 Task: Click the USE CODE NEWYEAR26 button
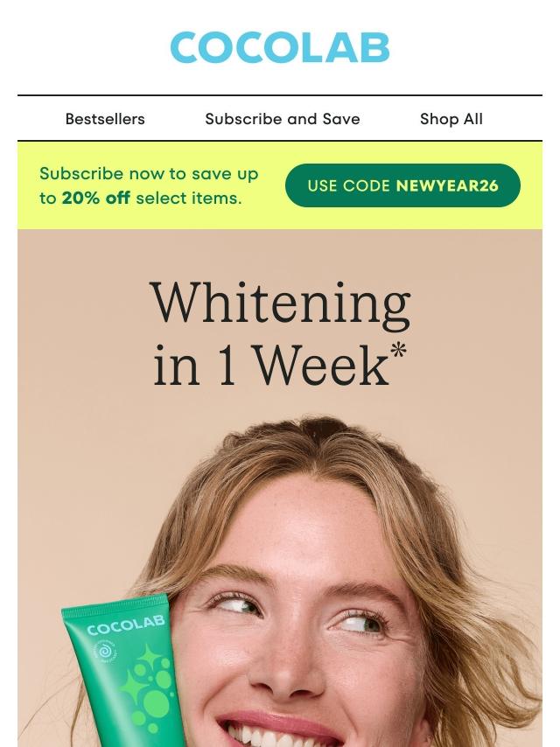pyautogui.click(x=402, y=185)
